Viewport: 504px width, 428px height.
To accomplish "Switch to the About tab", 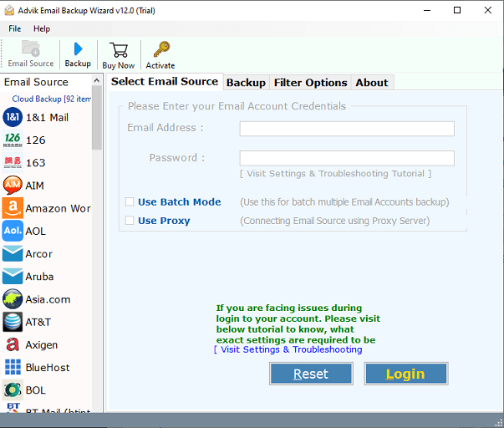I will [x=372, y=83].
